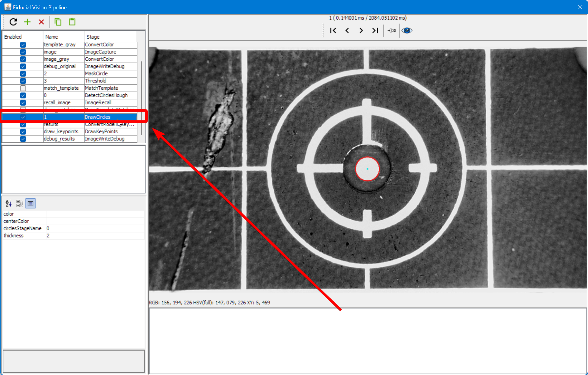Screen dimensions: 588x375
Task: Select the DetectCirclesHough stage row
Action: [106, 95]
